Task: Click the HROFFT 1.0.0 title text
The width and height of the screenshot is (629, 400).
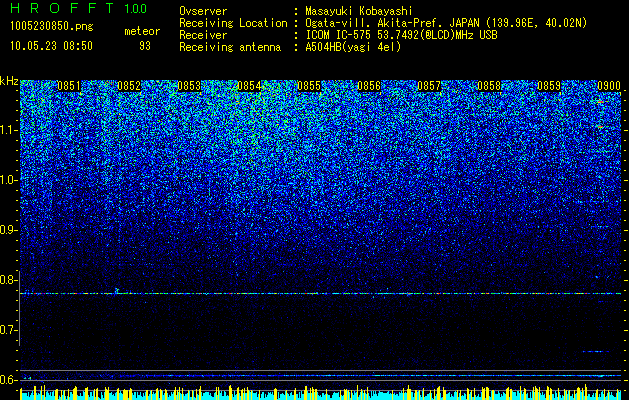Action: click(x=79, y=8)
